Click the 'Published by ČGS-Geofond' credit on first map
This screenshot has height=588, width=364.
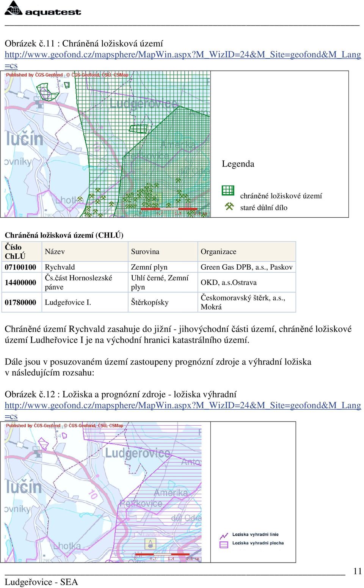pos(35,75)
